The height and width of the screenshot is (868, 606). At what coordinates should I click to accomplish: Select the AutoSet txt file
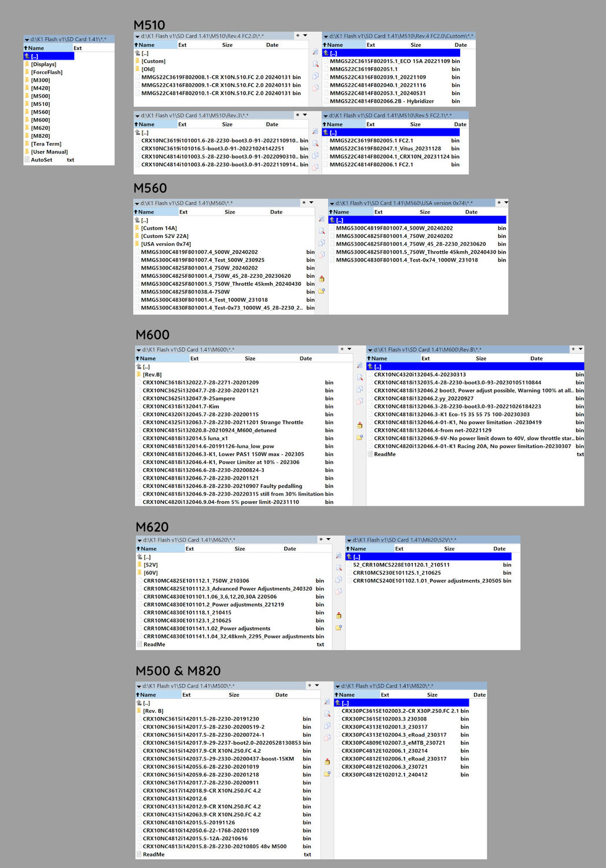tap(41, 160)
